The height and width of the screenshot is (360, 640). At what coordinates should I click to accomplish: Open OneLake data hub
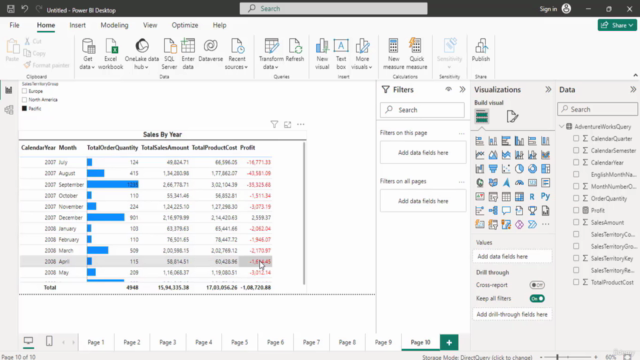[x=142, y=54]
